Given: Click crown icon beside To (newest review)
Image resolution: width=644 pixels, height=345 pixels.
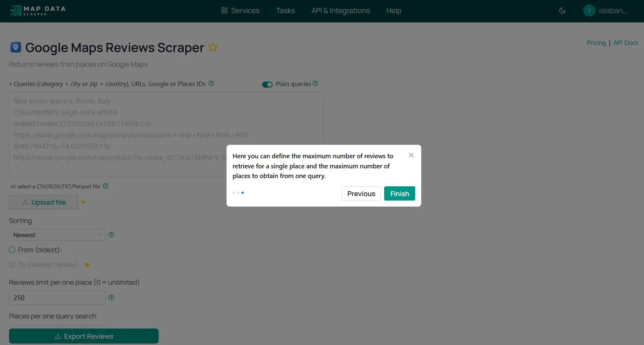Looking at the screenshot, I should [x=87, y=265].
